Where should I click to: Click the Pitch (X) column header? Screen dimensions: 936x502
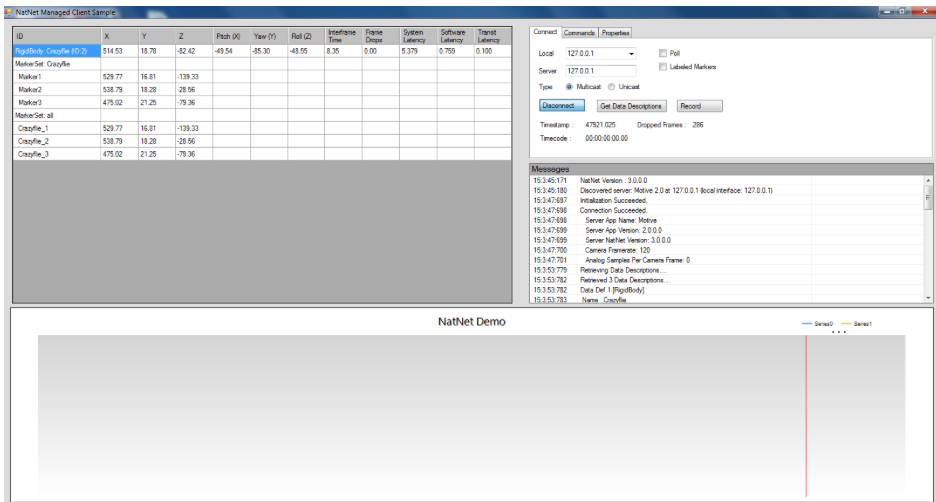(x=229, y=36)
